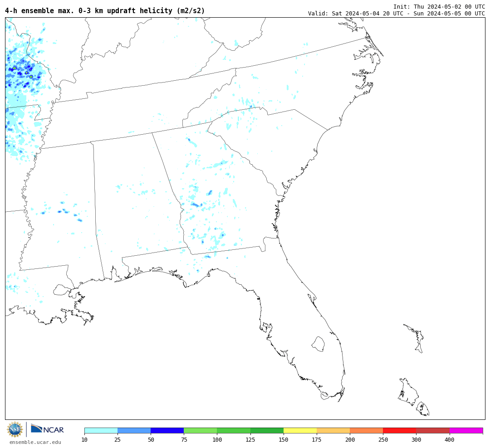
Task: Click the yellow 150-175 colorbar segment
Action: (x=300, y=430)
